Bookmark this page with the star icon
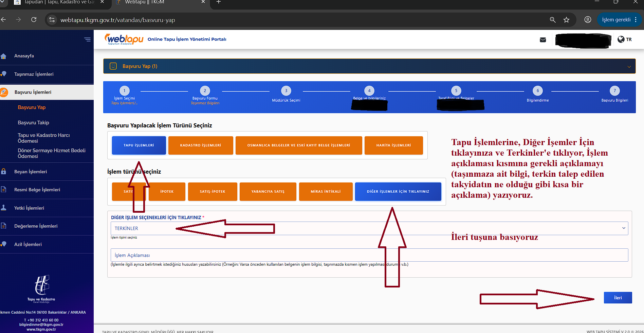 coord(566,20)
